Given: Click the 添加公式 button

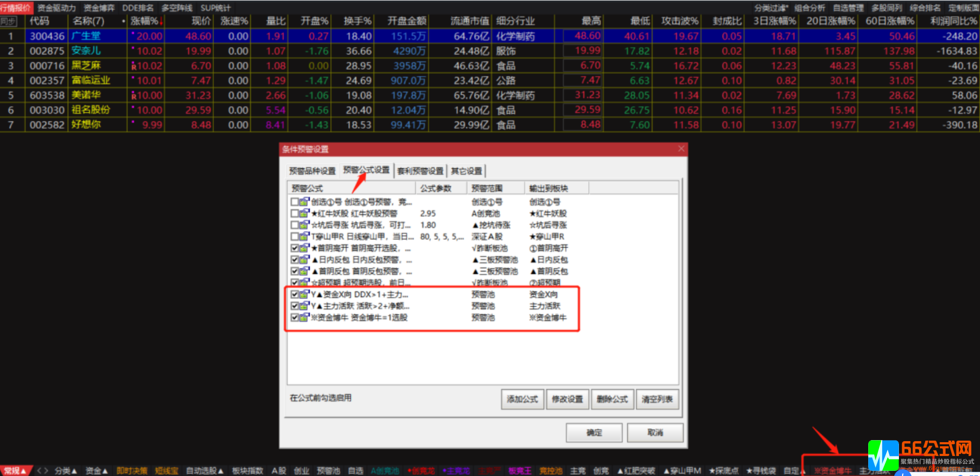Looking at the screenshot, I should pyautogui.click(x=522, y=399).
